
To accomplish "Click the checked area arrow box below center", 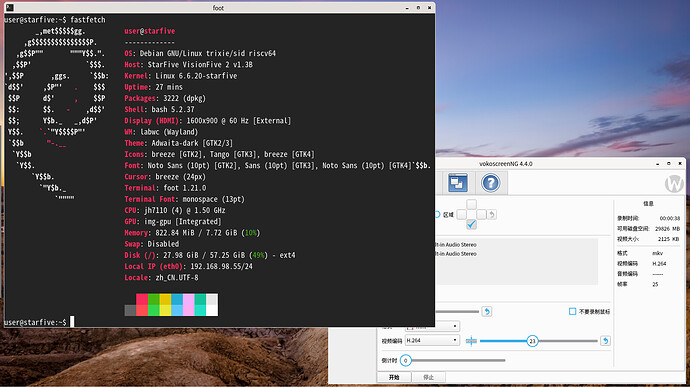I will [471, 224].
